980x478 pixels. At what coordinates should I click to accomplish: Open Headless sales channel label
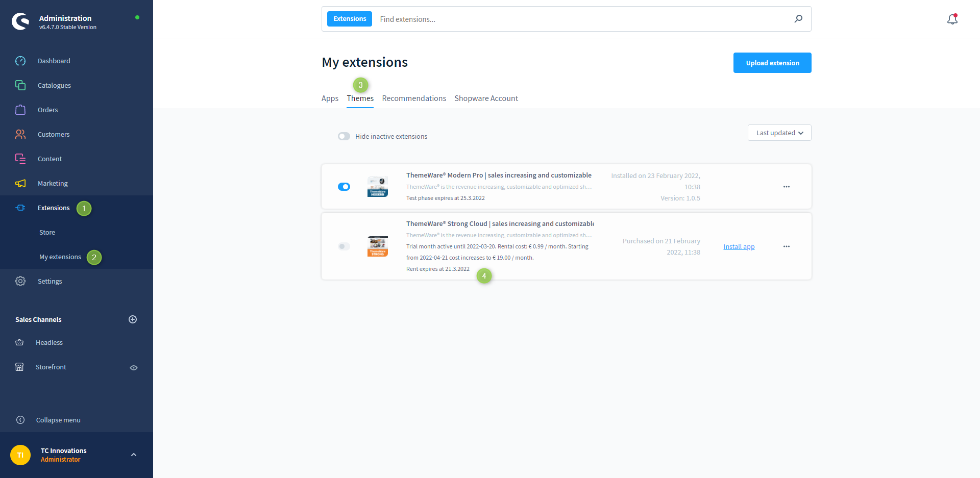pos(49,342)
